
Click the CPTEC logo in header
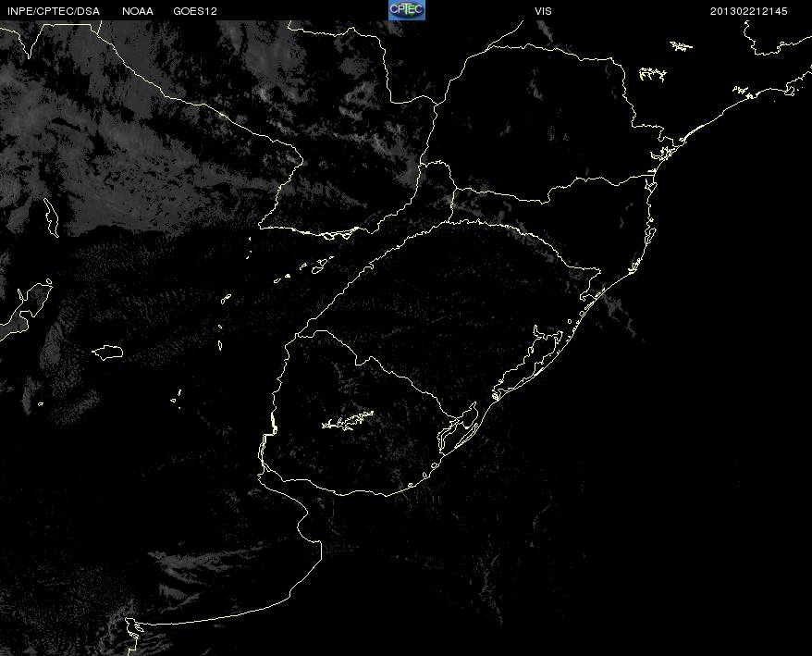(x=407, y=10)
